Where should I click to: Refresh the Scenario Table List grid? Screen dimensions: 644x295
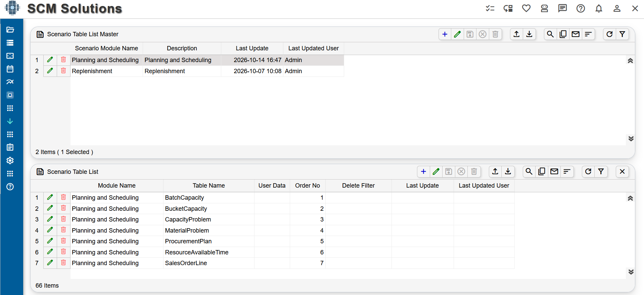coord(588,171)
